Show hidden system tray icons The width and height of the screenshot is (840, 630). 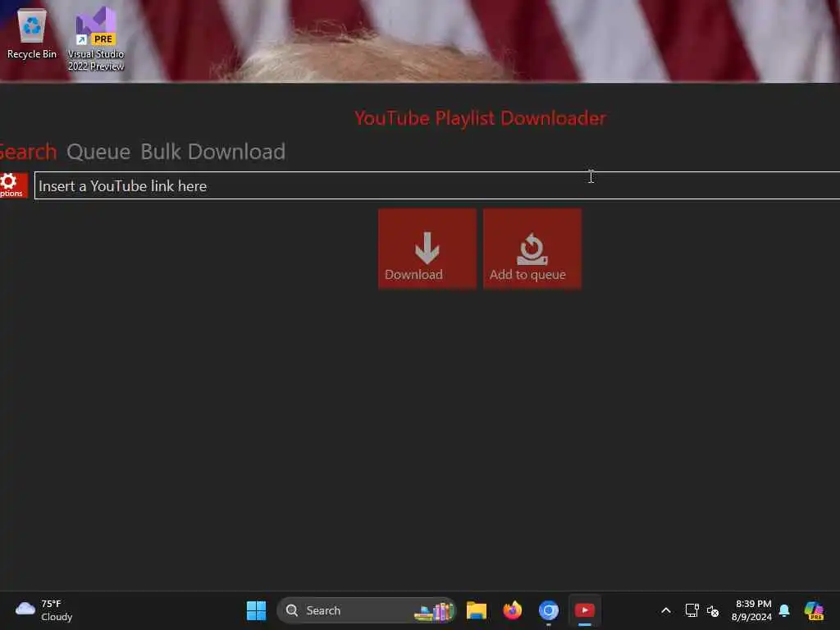tap(666, 610)
